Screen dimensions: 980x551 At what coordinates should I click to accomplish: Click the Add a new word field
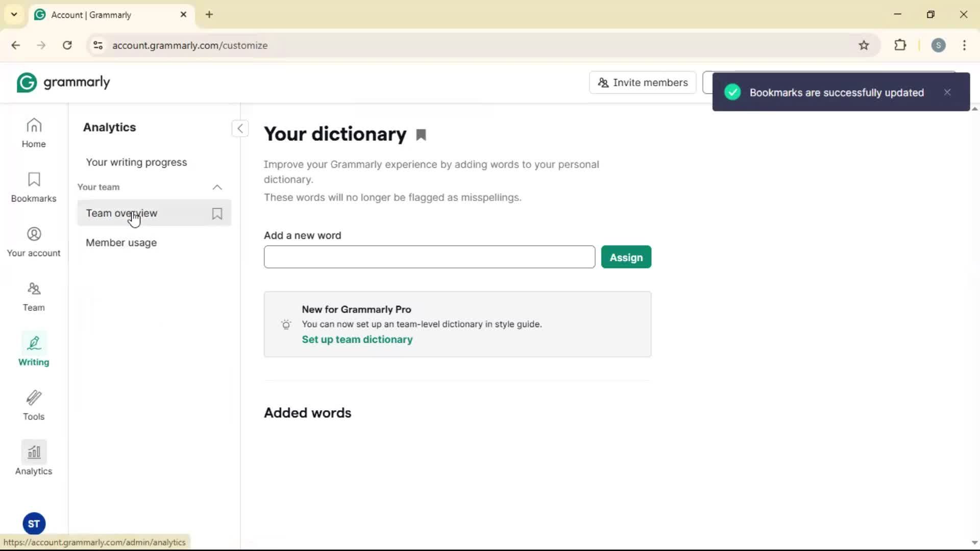(x=429, y=257)
